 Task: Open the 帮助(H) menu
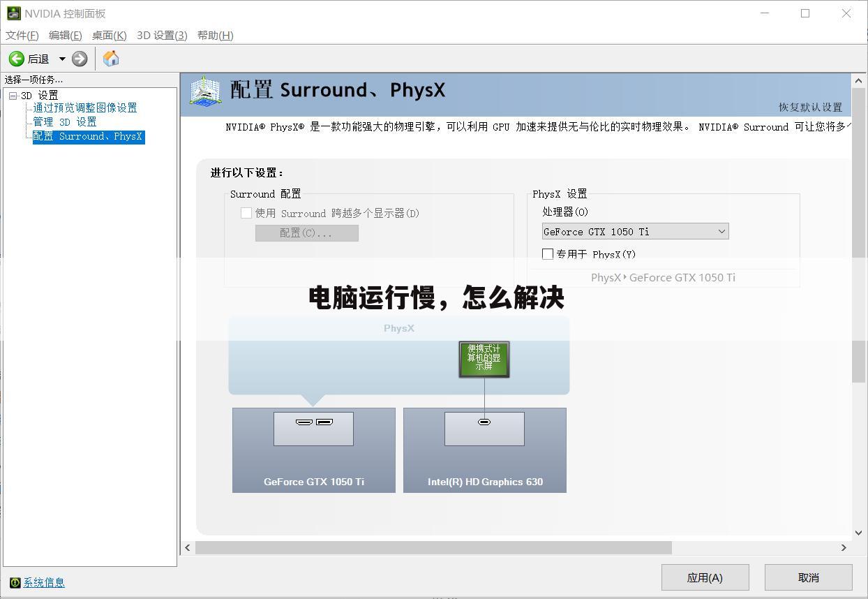click(216, 35)
